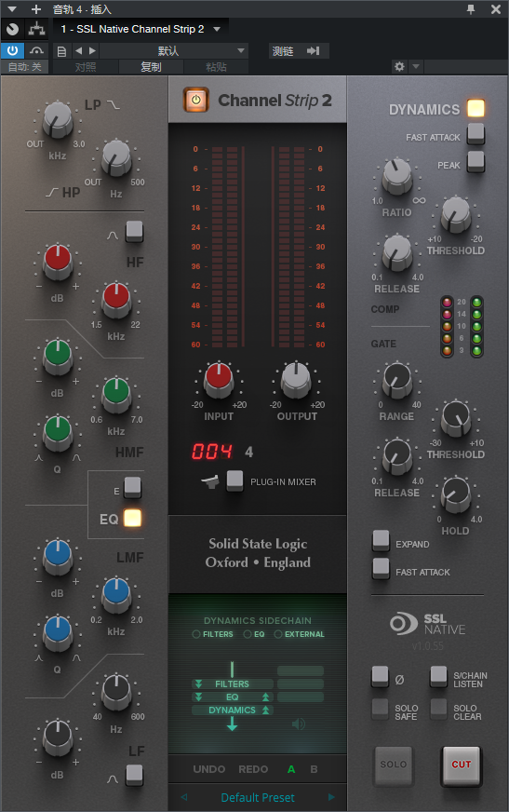Move DYNAMICS up in processing order

[x=265, y=710]
